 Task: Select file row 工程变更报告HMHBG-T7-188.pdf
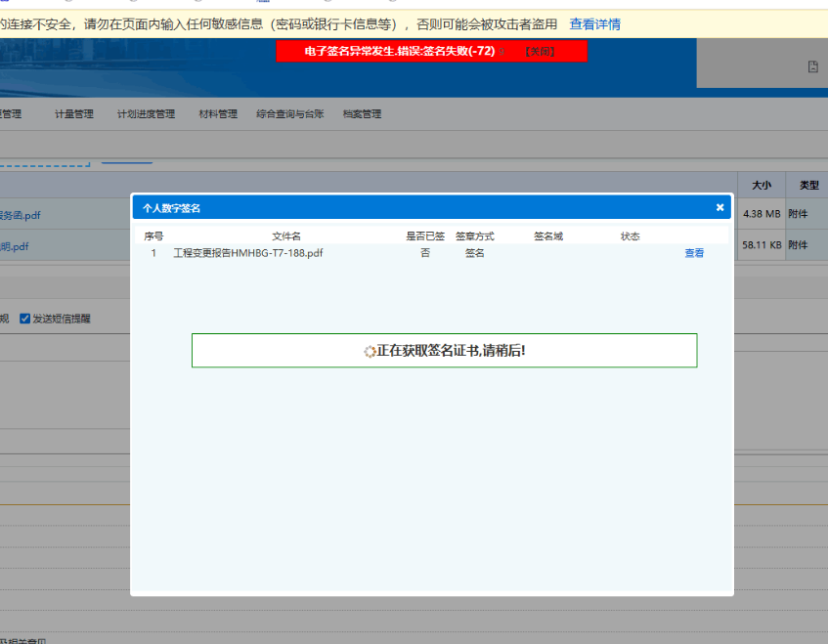[248, 253]
